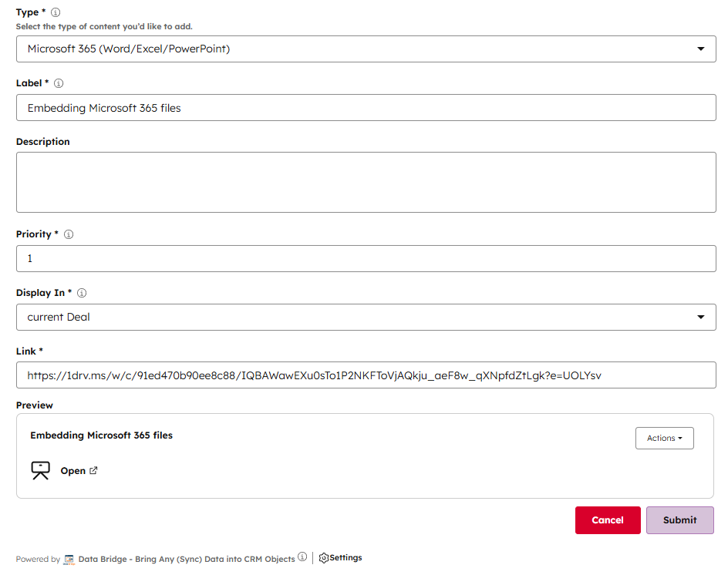The width and height of the screenshot is (728, 575).
Task: Click the Description text area
Action: coord(366,182)
